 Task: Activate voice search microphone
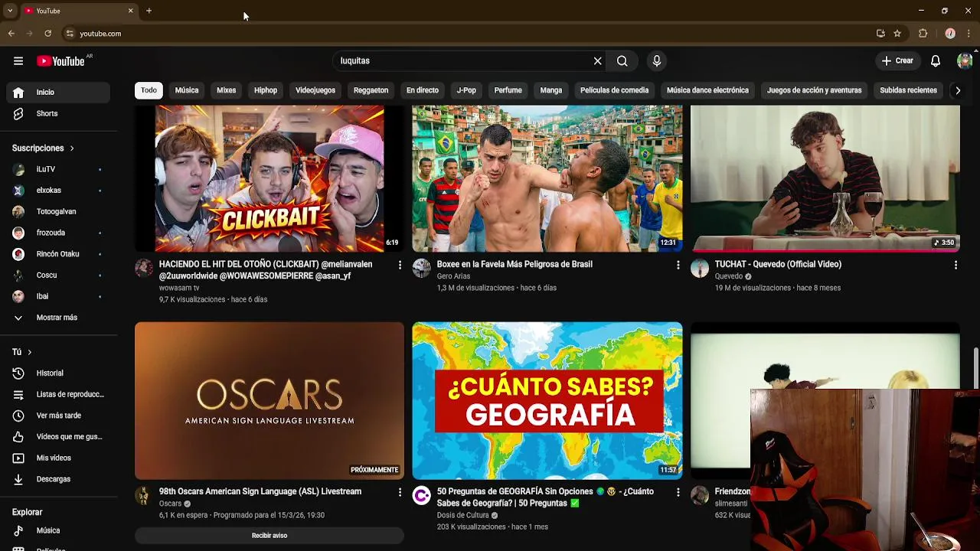[657, 61]
